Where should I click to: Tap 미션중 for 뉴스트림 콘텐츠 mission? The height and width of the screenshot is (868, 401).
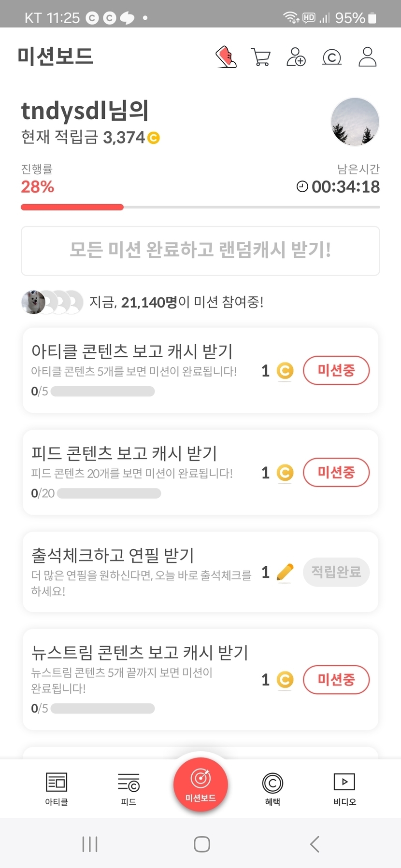point(336,680)
